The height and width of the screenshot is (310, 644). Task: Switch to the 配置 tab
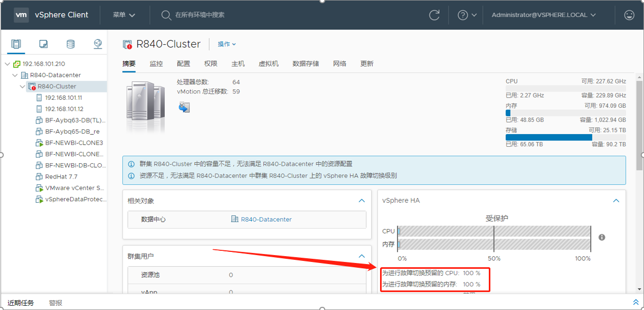point(184,63)
